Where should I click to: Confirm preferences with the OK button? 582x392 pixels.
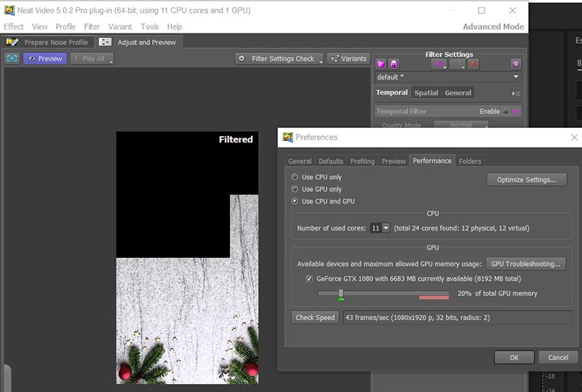(x=514, y=358)
